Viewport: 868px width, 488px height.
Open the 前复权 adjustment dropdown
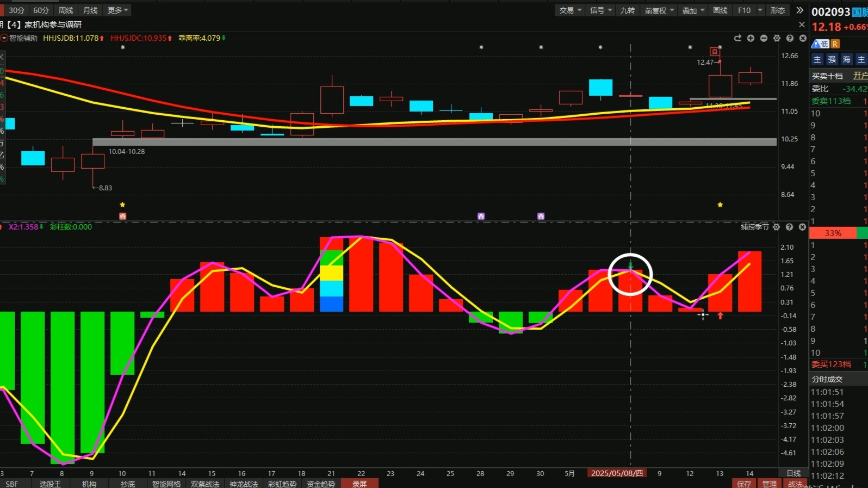coord(659,10)
